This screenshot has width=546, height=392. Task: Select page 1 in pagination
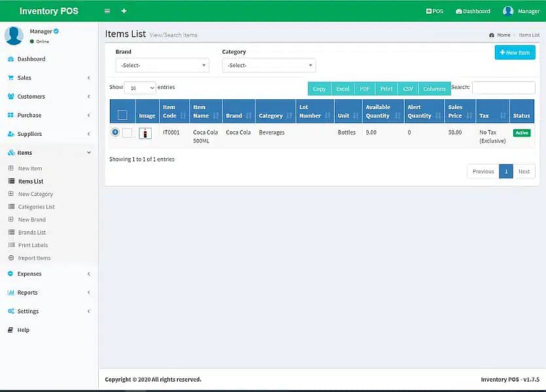(506, 171)
